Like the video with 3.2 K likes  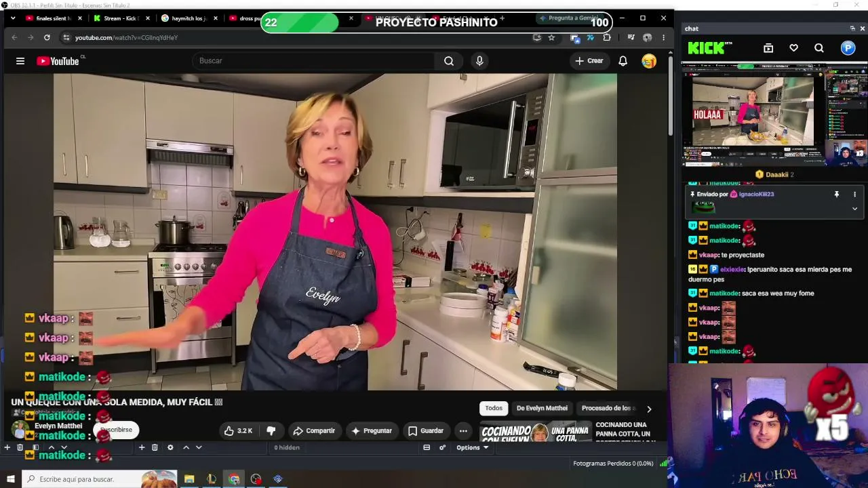pyautogui.click(x=238, y=430)
